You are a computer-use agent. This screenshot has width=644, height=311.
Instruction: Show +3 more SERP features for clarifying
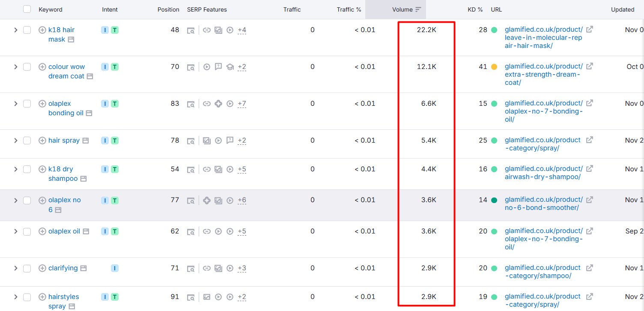click(x=242, y=268)
